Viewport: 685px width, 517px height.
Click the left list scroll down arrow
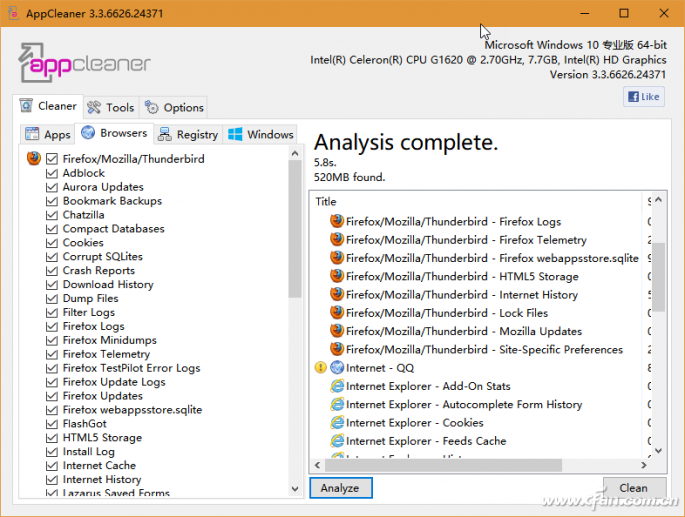(x=295, y=489)
